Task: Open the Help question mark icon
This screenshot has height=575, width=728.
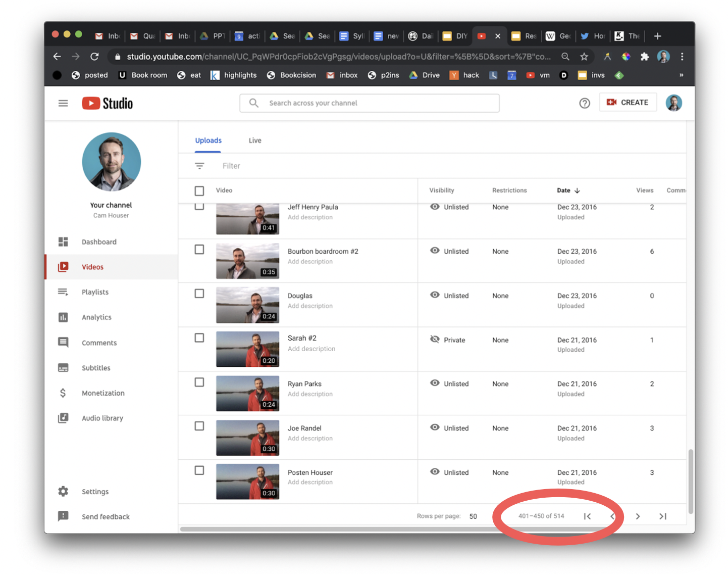Action: pos(585,103)
